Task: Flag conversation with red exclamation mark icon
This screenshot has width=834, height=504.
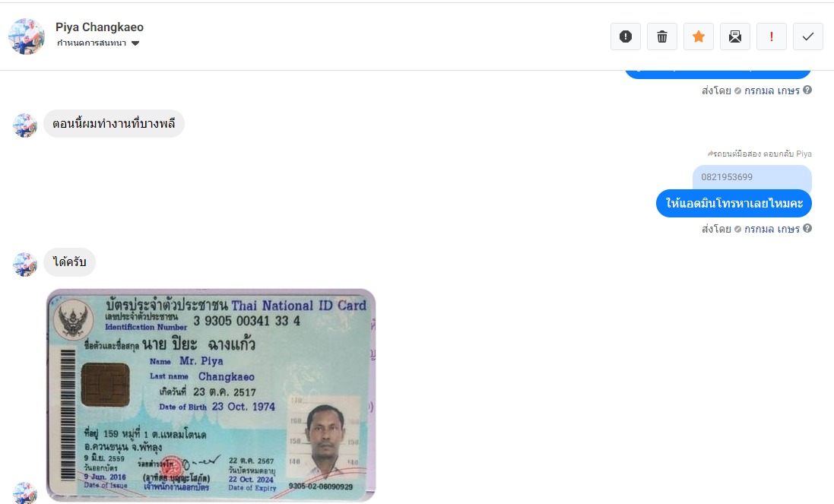Action: click(771, 36)
